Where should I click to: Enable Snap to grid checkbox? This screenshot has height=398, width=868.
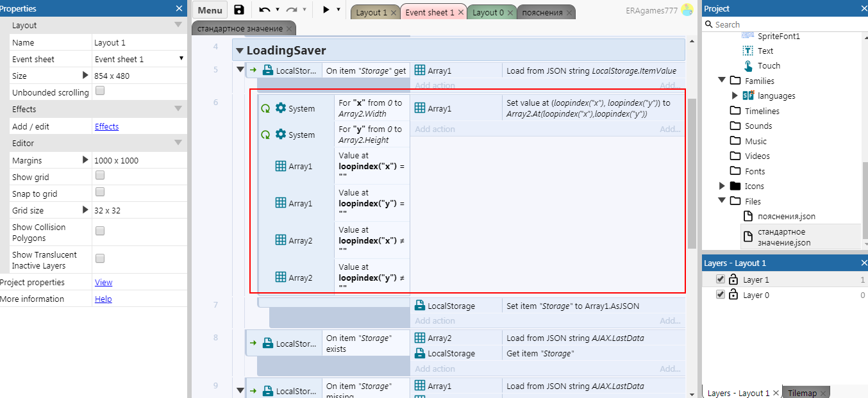click(99, 192)
